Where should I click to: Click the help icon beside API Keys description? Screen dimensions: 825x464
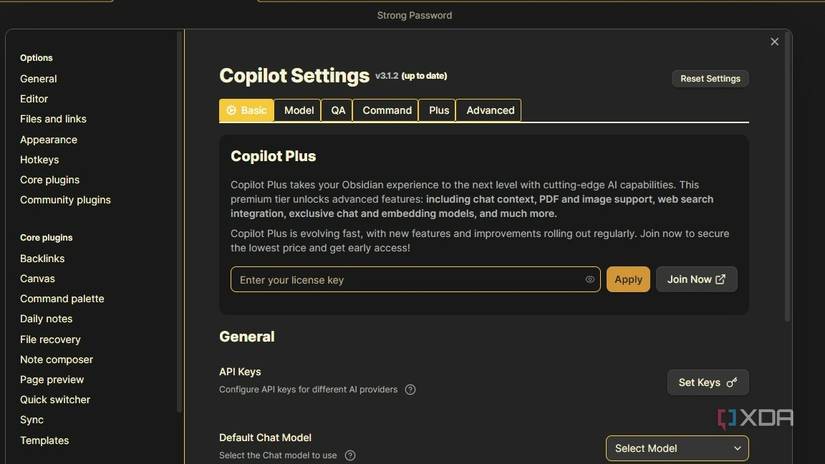pyautogui.click(x=410, y=390)
